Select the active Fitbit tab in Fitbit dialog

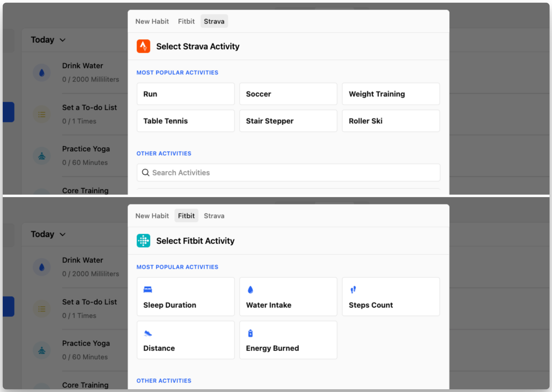186,216
